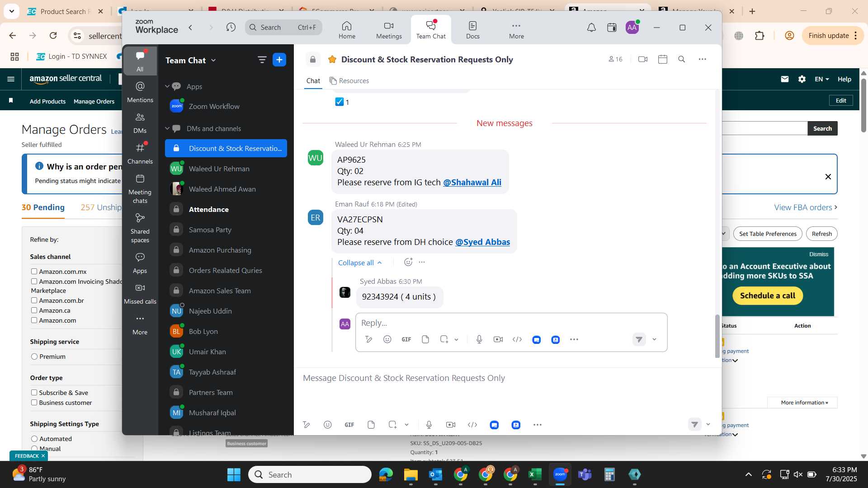Click the Reply text field
The height and width of the screenshot is (488, 868).
pyautogui.click(x=511, y=323)
